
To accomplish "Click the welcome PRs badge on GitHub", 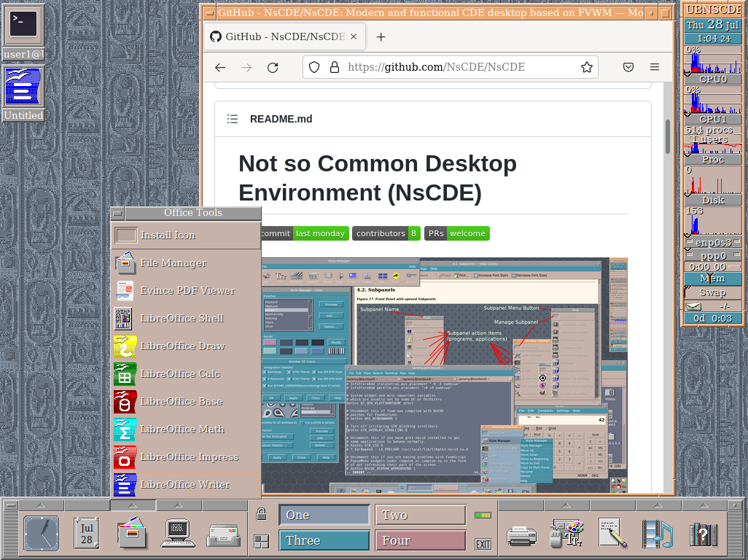I will point(467,233).
